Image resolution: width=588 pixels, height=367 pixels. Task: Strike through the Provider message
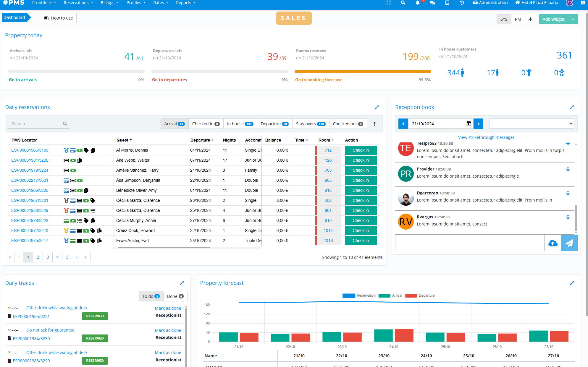pos(568,169)
